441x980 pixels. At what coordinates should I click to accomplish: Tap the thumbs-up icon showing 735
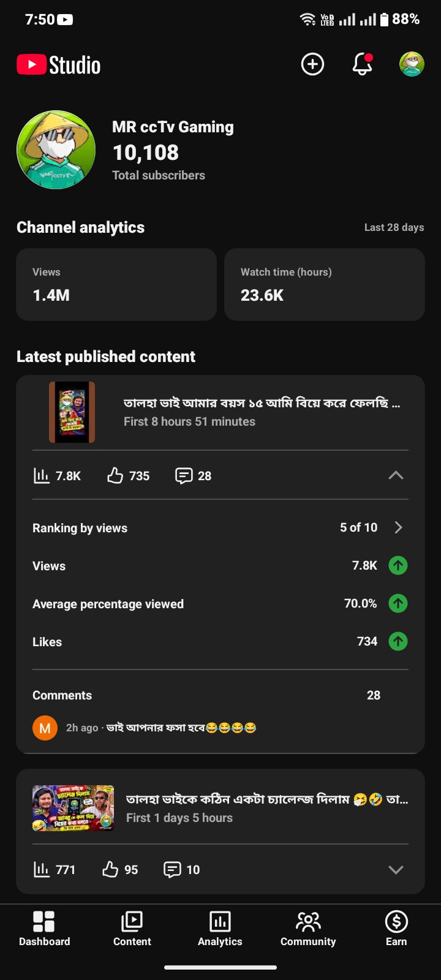(115, 475)
